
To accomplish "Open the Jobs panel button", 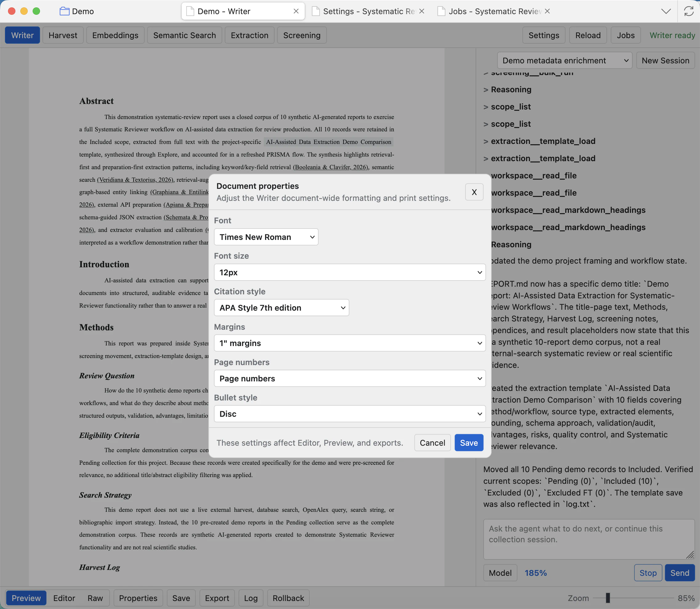I will [626, 35].
